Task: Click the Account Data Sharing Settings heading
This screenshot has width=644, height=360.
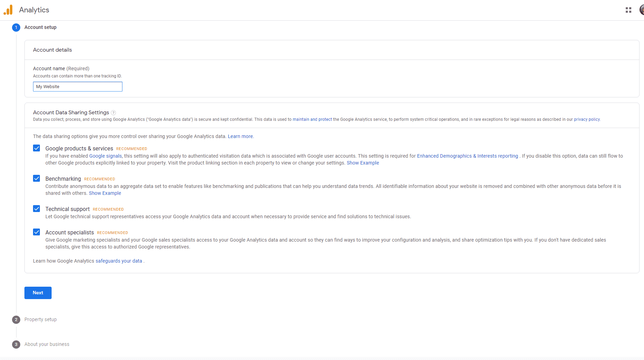Action: [x=71, y=113]
